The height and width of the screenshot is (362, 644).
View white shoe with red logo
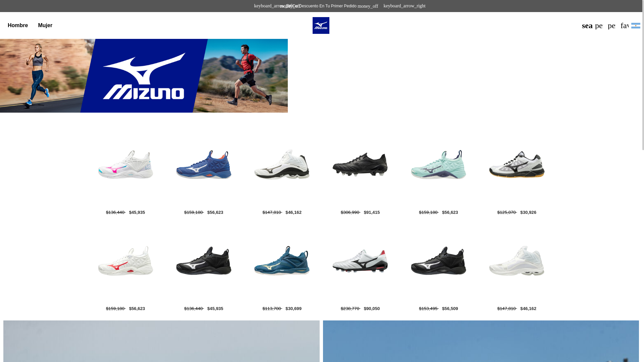(x=125, y=261)
